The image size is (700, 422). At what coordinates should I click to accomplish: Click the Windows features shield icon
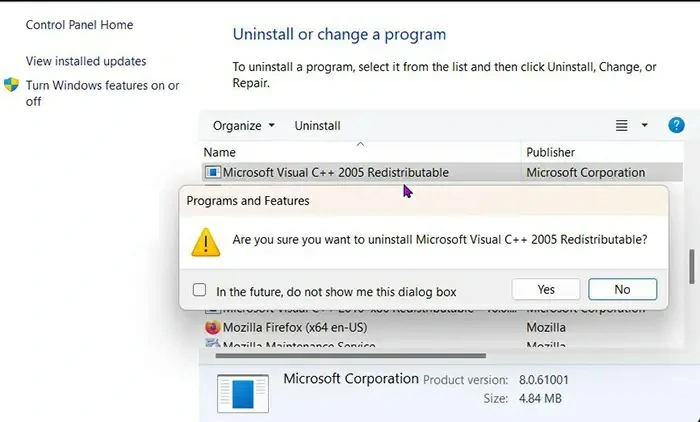[12, 86]
